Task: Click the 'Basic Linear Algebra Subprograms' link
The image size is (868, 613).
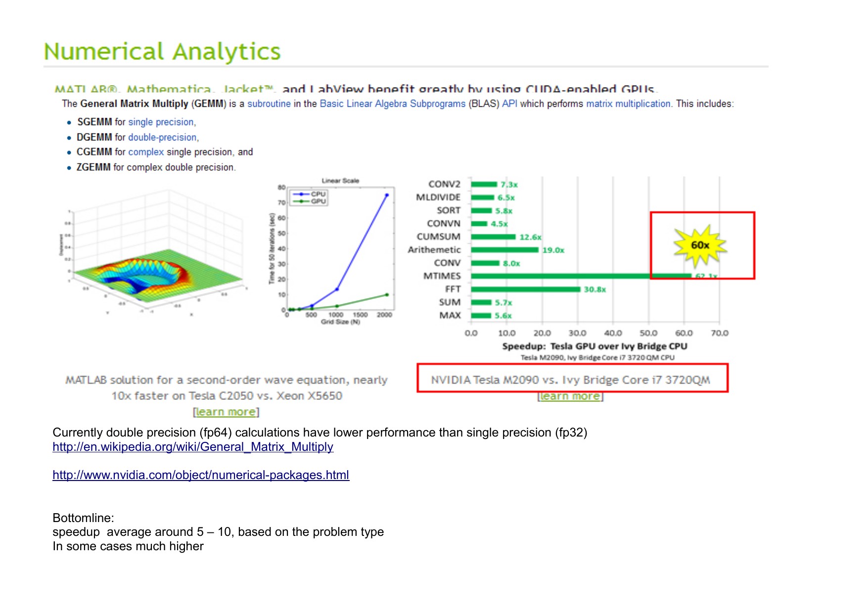Action: coord(392,104)
